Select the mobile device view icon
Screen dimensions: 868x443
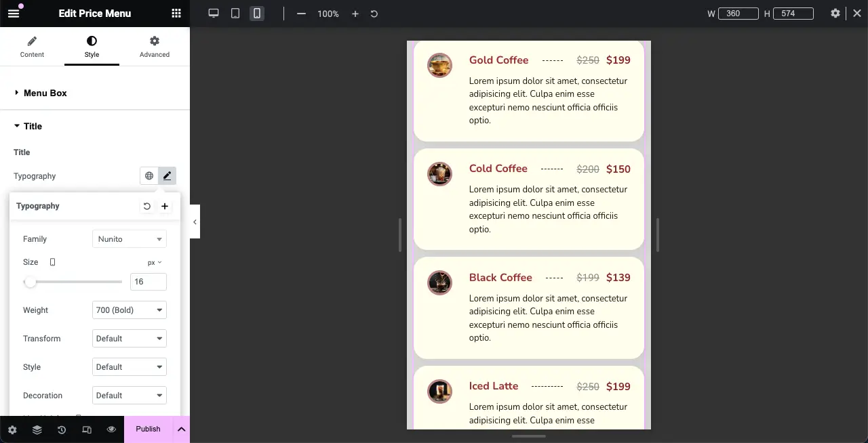click(x=257, y=14)
